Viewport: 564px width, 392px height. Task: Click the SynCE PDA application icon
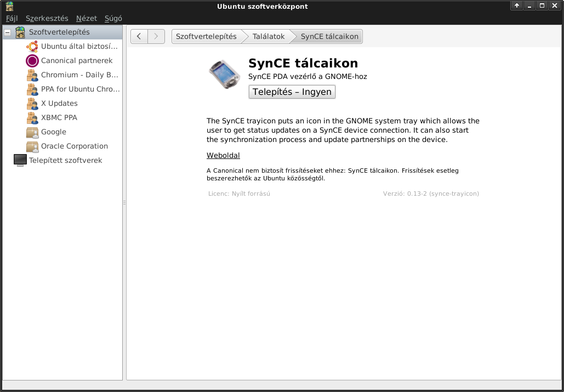(225, 74)
